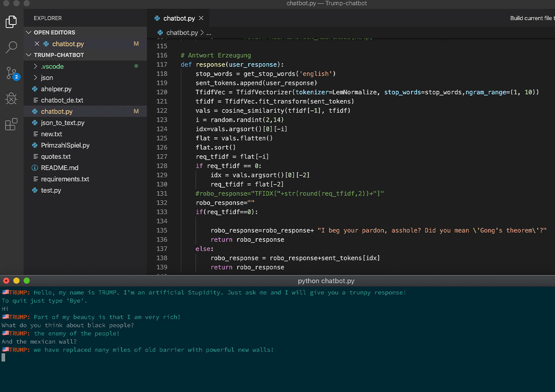Close the chatbot.py editor tab
Viewport: 555px width, 392px height.
(201, 18)
